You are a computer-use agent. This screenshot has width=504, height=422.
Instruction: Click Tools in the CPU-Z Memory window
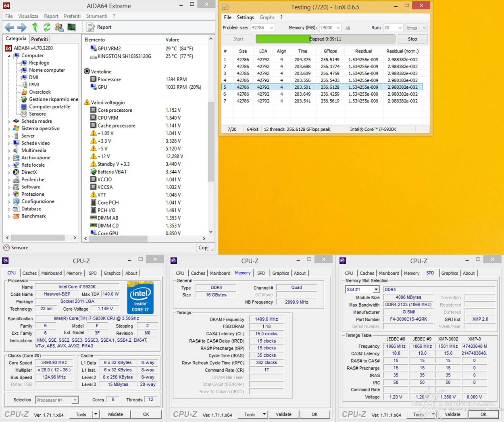pyautogui.click(x=249, y=414)
